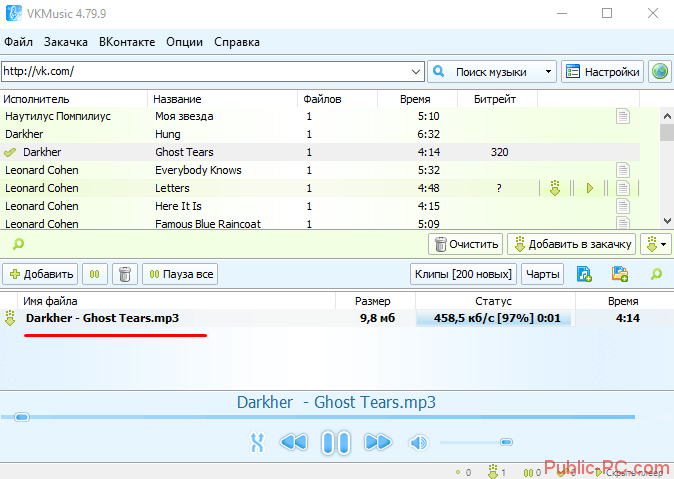The height and width of the screenshot is (479, 674).
Task: Sort by the Название column header
Action: tap(222, 99)
